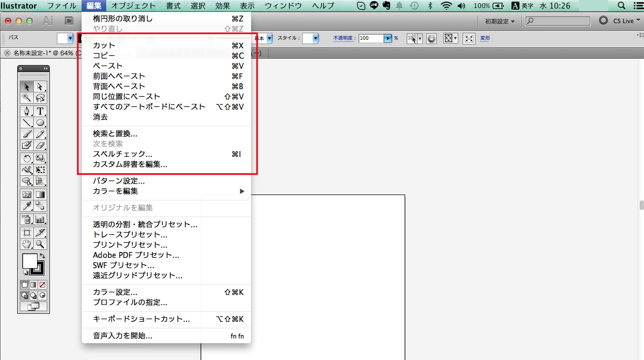The image size is (644, 360).
Task: Select the Artboard tool
Action: click(x=27, y=233)
